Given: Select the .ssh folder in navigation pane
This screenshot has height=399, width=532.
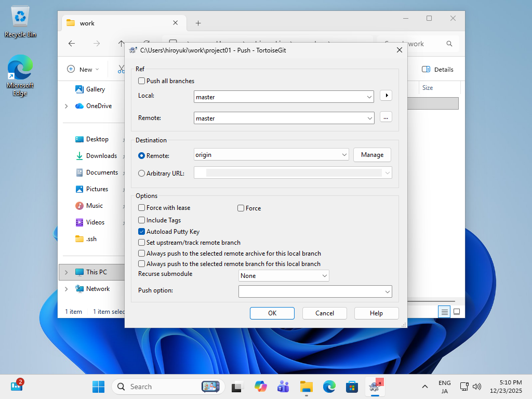Looking at the screenshot, I should (91, 239).
